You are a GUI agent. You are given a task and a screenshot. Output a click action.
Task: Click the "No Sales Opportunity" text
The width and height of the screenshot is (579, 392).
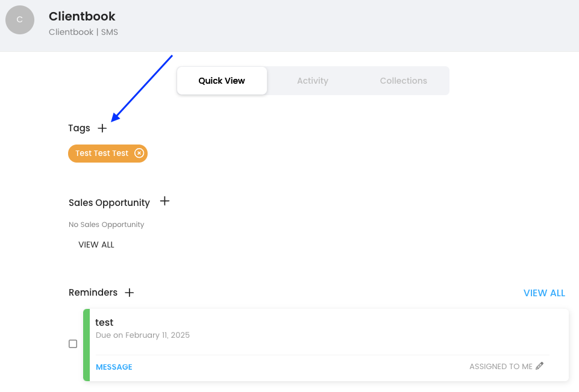(x=107, y=225)
